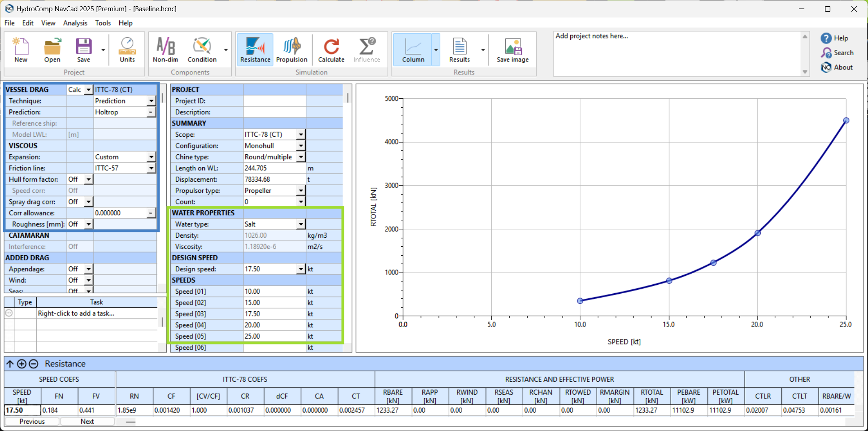Click the up arrow in Resistance panel header
The height and width of the screenshot is (431, 868).
[x=10, y=364]
